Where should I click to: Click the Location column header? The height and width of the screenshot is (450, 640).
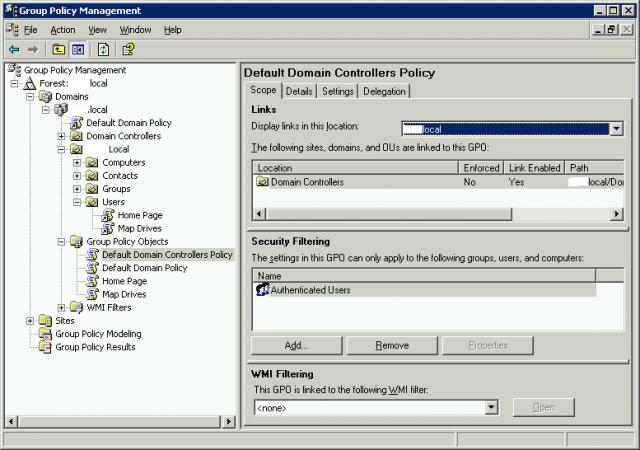[x=356, y=168]
